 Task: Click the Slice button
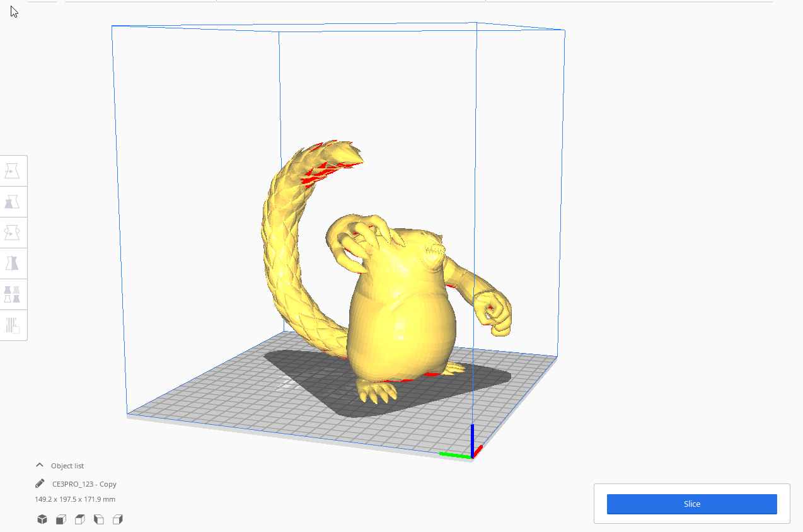point(691,504)
